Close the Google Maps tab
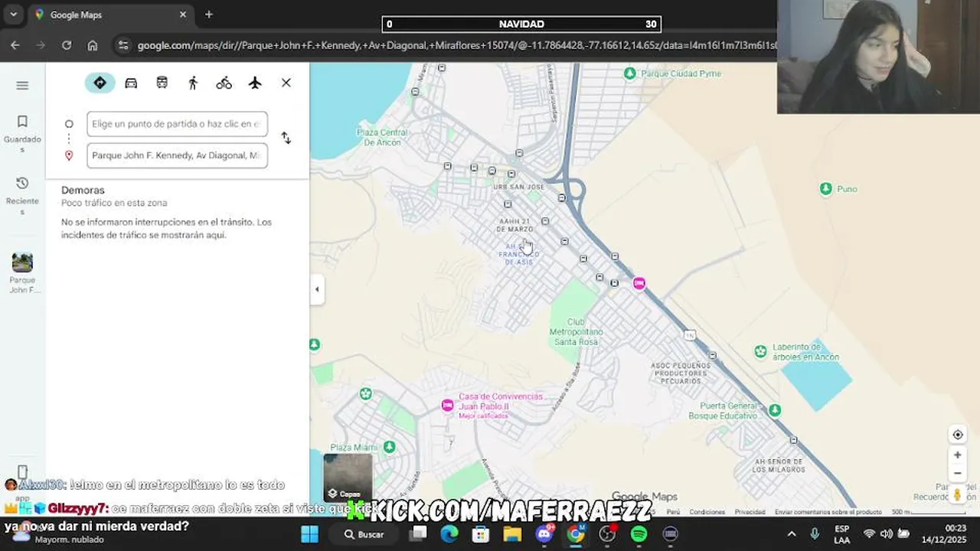This screenshot has width=980, height=551. pyautogui.click(x=182, y=15)
